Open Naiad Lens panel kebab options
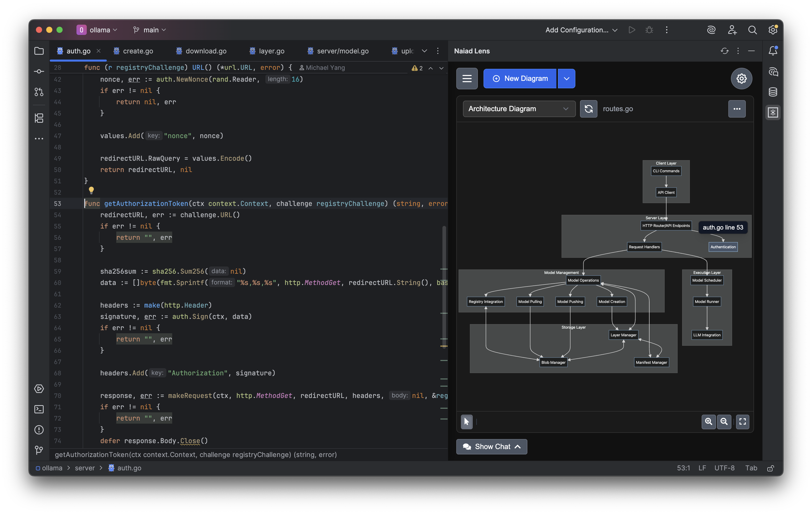812x514 pixels. [x=738, y=51]
